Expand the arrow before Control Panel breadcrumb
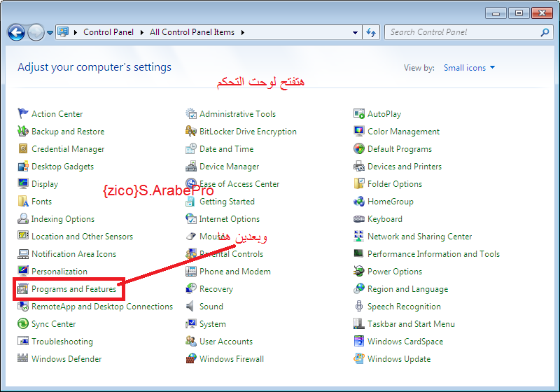The height and width of the screenshot is (392, 560). click(76, 32)
